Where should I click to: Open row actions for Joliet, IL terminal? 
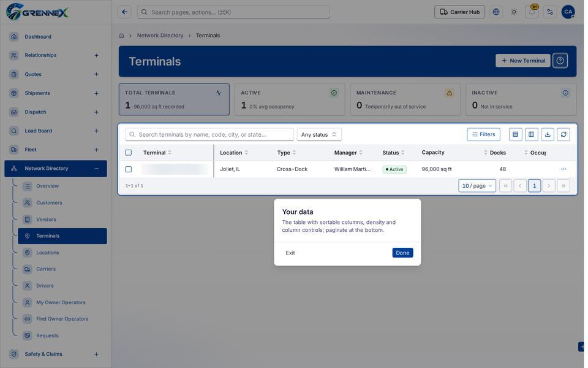click(x=563, y=169)
